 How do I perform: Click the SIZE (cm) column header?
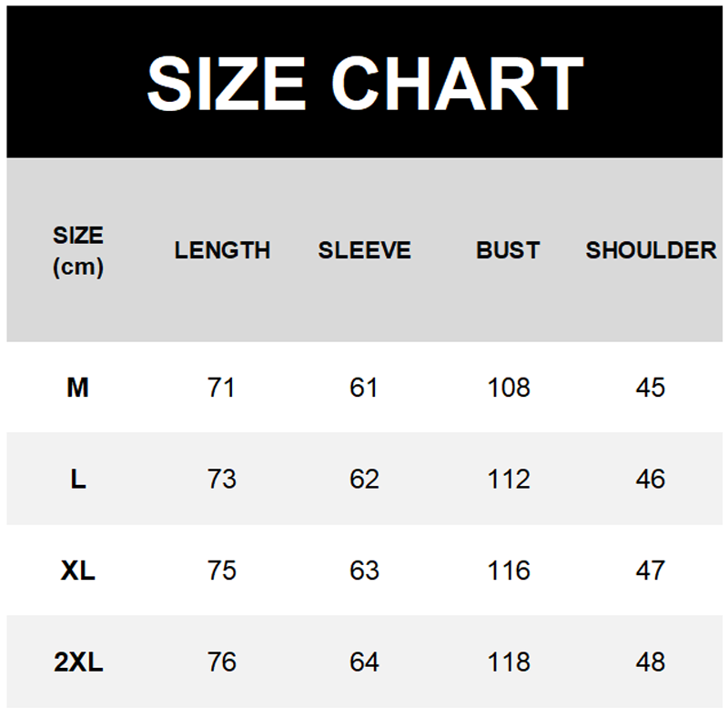tap(78, 251)
